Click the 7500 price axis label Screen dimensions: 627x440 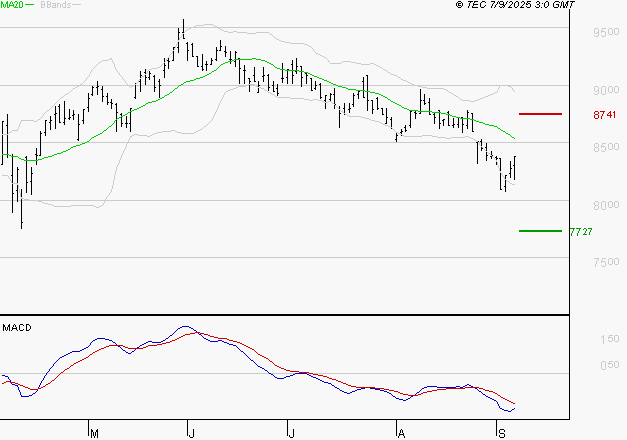pyautogui.click(x=606, y=262)
